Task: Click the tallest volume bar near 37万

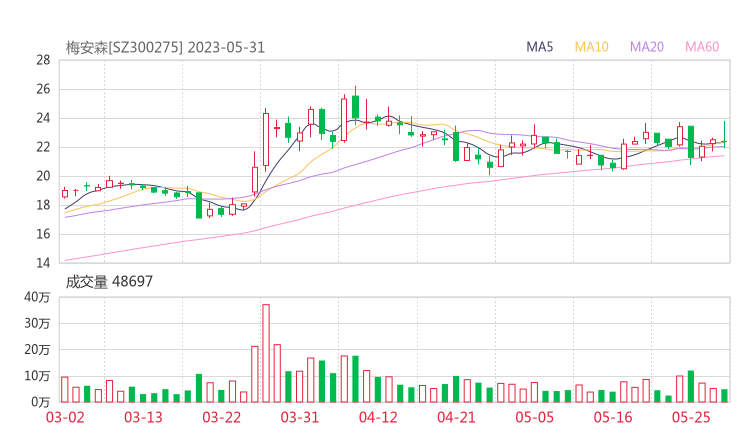Action: 266,353
